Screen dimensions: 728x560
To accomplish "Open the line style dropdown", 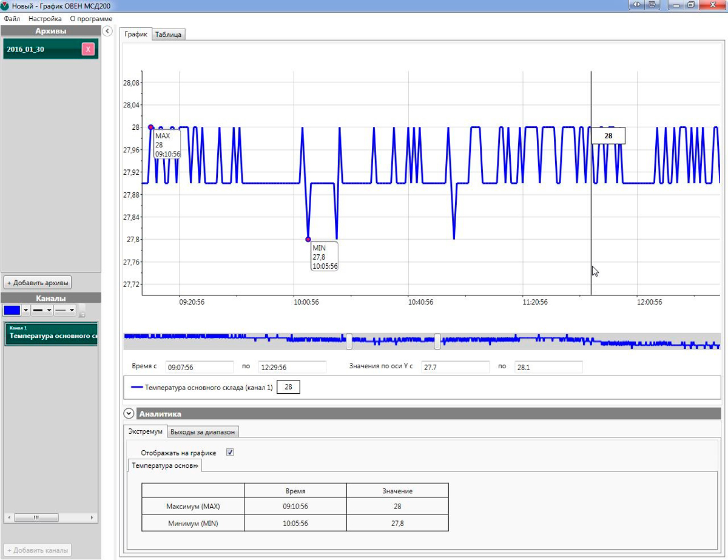I will click(x=64, y=310).
